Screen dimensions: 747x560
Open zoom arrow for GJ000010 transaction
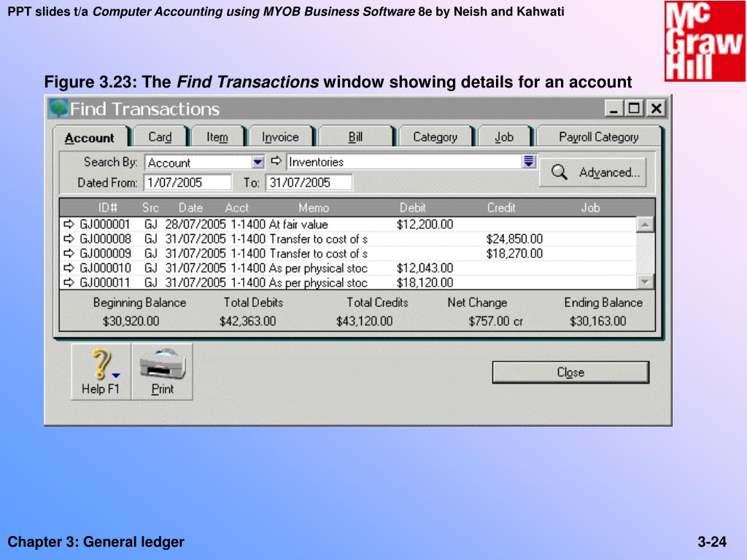coord(69,268)
